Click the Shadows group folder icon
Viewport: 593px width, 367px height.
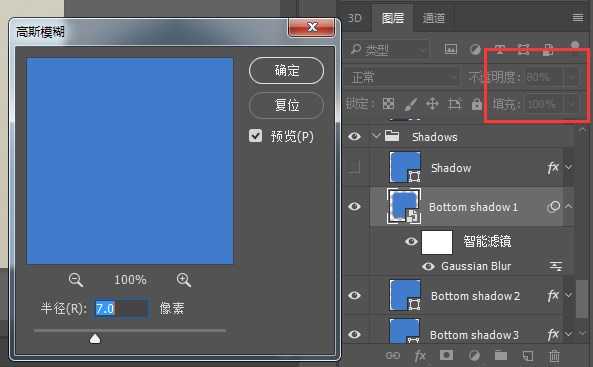pyautogui.click(x=392, y=136)
